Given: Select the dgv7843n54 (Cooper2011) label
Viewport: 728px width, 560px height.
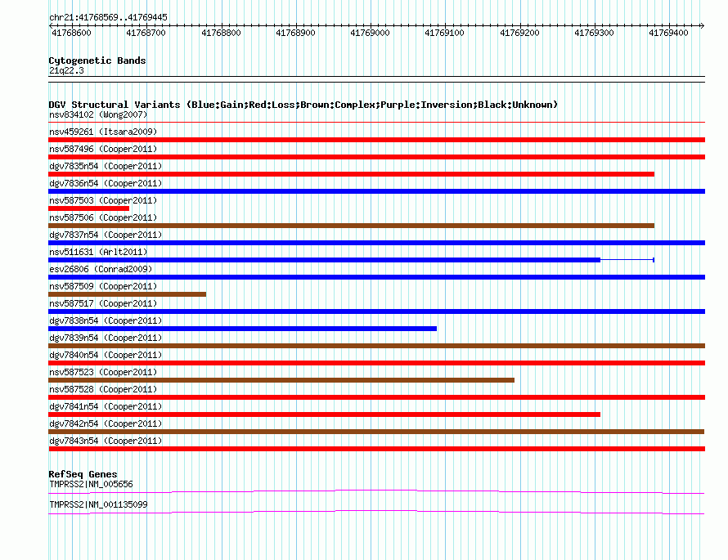Looking at the screenshot, I should coord(106,441).
